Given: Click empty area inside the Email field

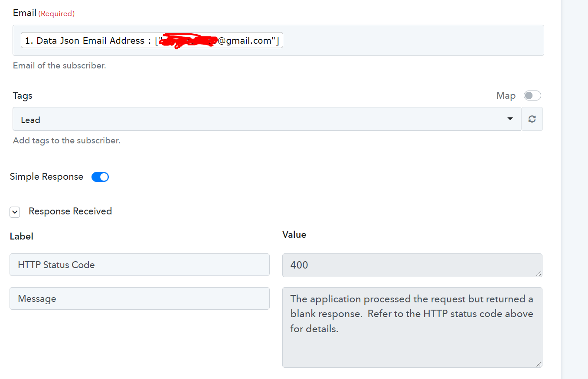Looking at the screenshot, I should point(412,40).
